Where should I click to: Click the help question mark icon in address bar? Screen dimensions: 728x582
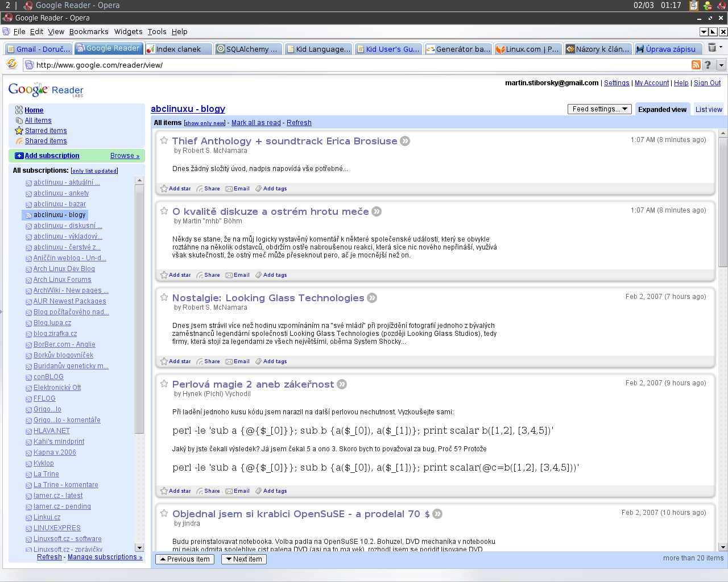(x=708, y=65)
